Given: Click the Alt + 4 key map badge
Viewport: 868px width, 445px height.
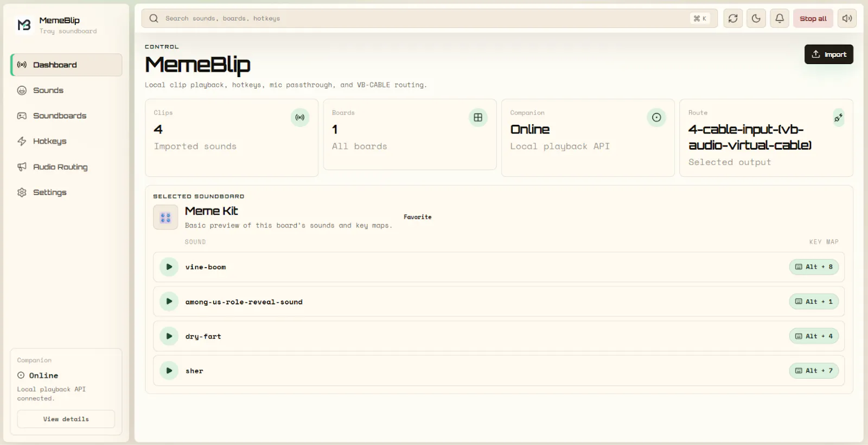Looking at the screenshot, I should pos(814,336).
